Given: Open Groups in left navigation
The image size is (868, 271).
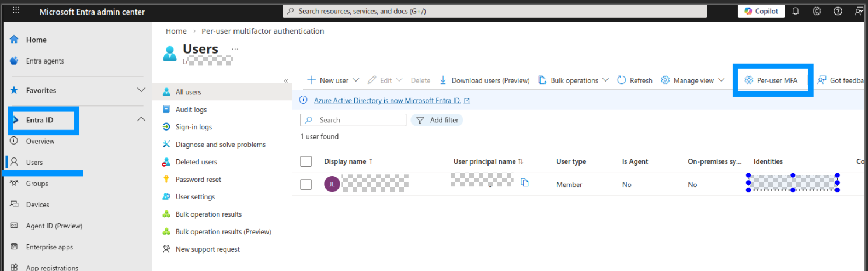Looking at the screenshot, I should tap(37, 184).
